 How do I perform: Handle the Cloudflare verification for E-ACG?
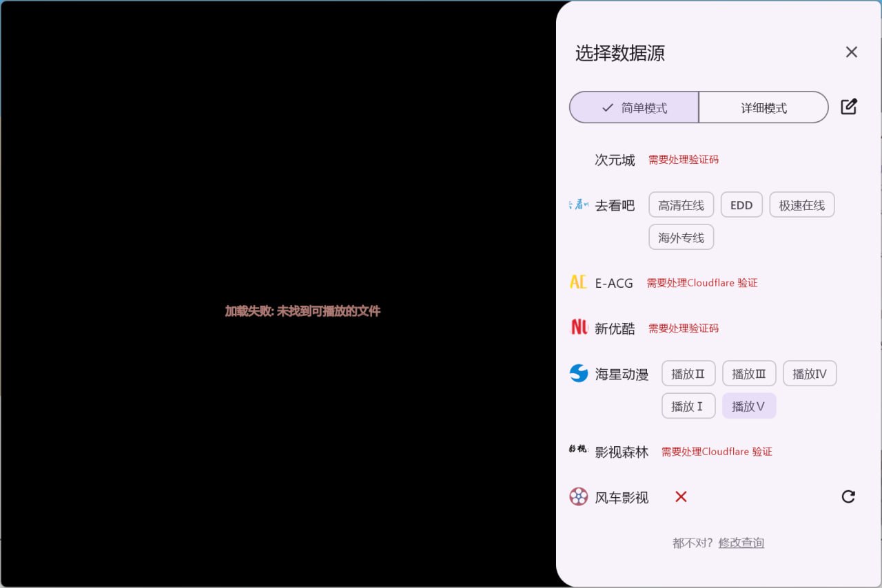(702, 283)
